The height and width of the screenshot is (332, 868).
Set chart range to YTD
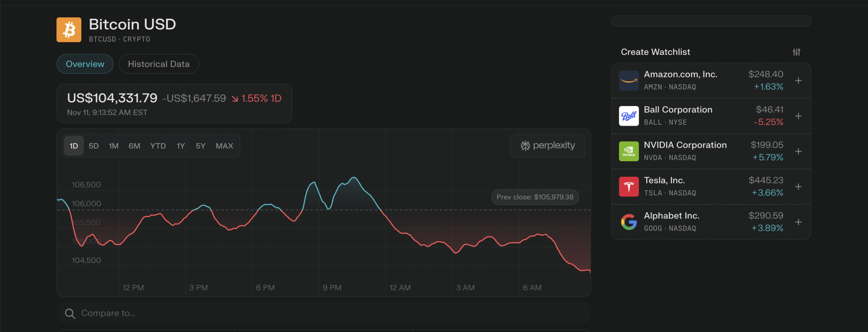tap(158, 146)
